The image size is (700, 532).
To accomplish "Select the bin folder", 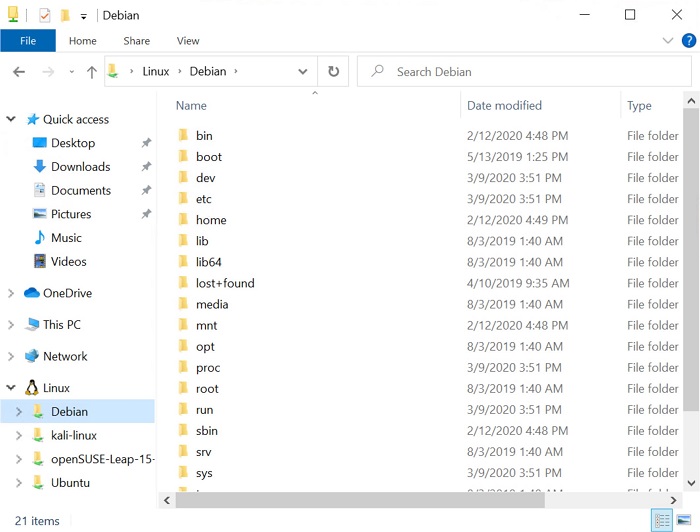I will [204, 135].
